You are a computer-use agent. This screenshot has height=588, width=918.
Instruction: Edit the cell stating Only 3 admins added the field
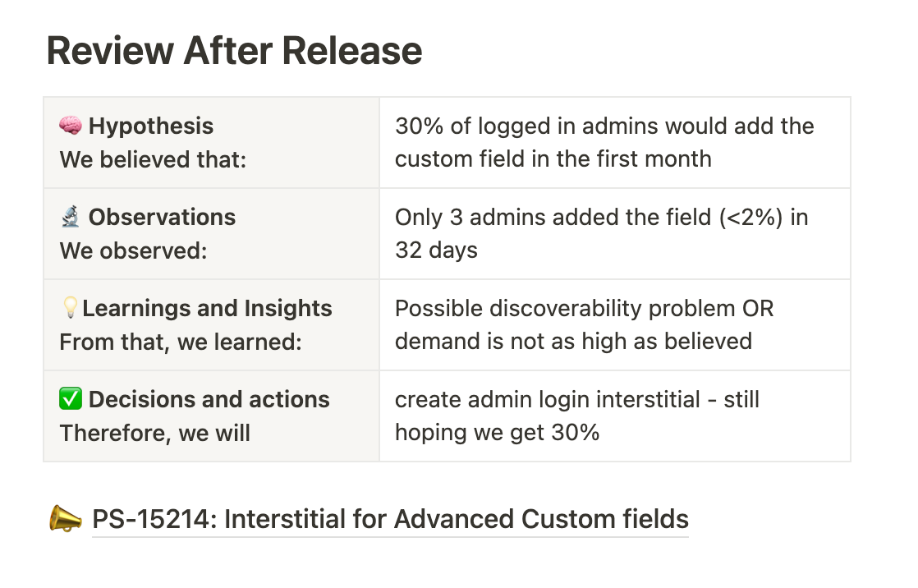pos(615,234)
